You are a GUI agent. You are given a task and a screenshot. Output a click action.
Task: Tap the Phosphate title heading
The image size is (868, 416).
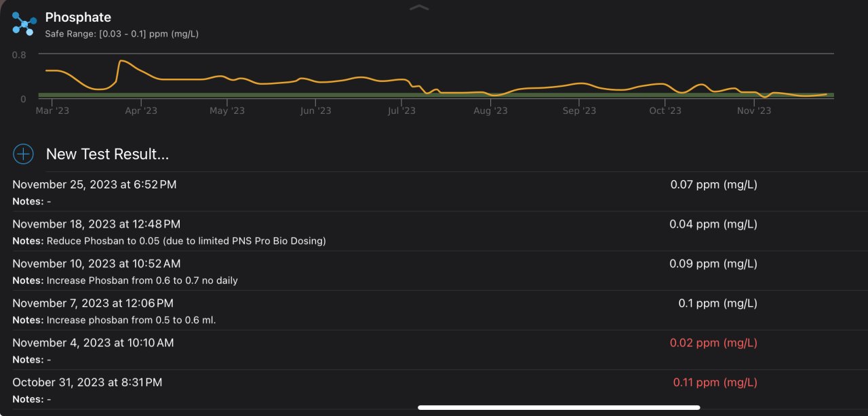pos(78,18)
